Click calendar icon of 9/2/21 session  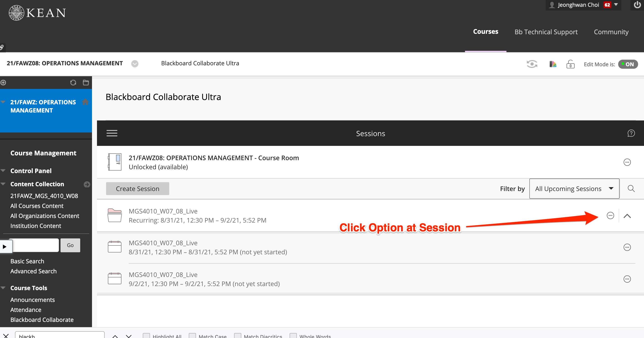click(x=115, y=279)
